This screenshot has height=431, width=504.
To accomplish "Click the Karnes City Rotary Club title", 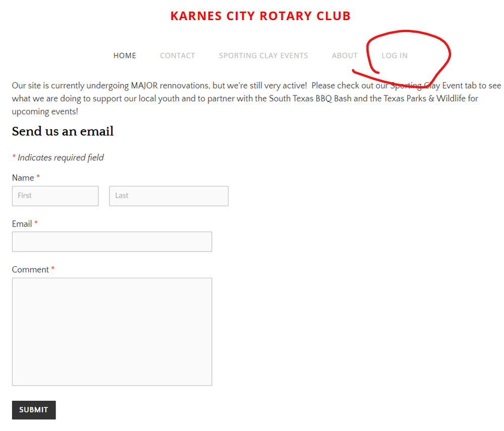I will [x=260, y=16].
